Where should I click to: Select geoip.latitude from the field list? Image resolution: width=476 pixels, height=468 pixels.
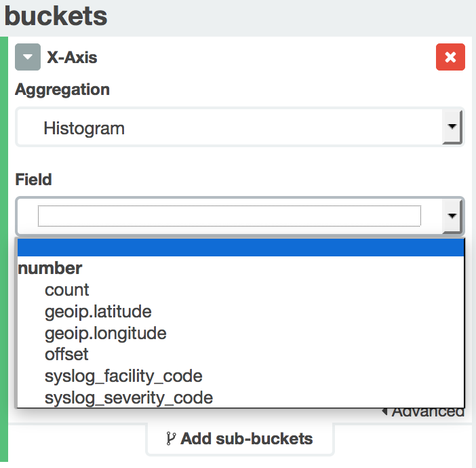coord(98,312)
